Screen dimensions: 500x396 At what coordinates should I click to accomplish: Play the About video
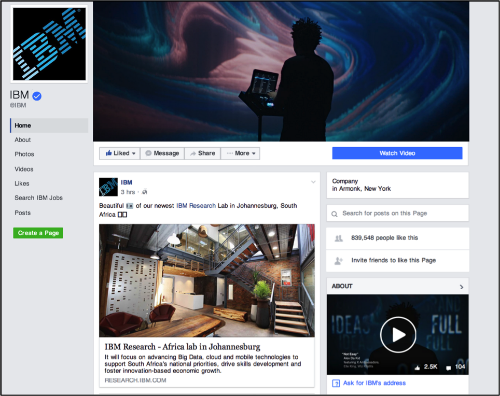398,335
